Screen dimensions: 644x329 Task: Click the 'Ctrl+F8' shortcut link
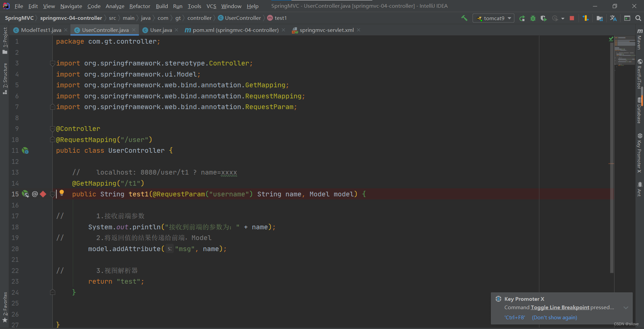[515, 317]
